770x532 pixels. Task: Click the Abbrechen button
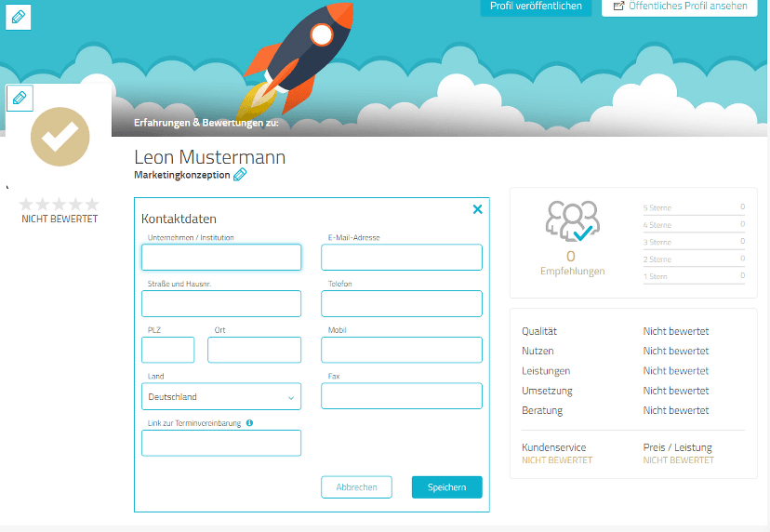(357, 487)
